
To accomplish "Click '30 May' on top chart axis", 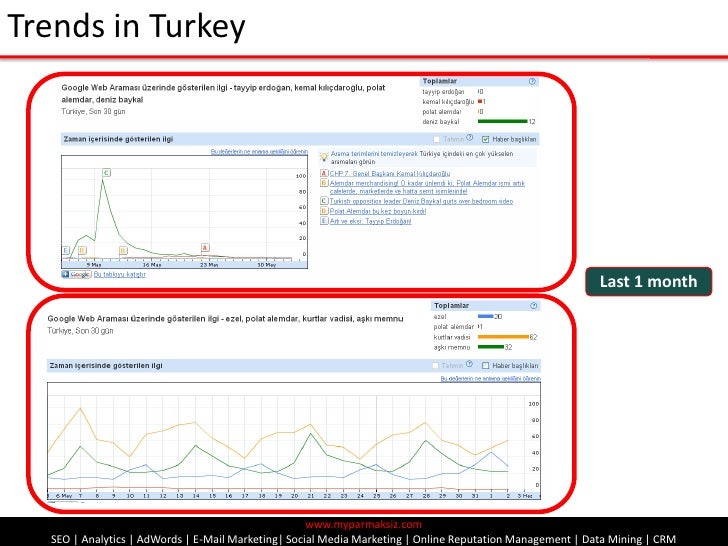I will [x=266, y=265].
